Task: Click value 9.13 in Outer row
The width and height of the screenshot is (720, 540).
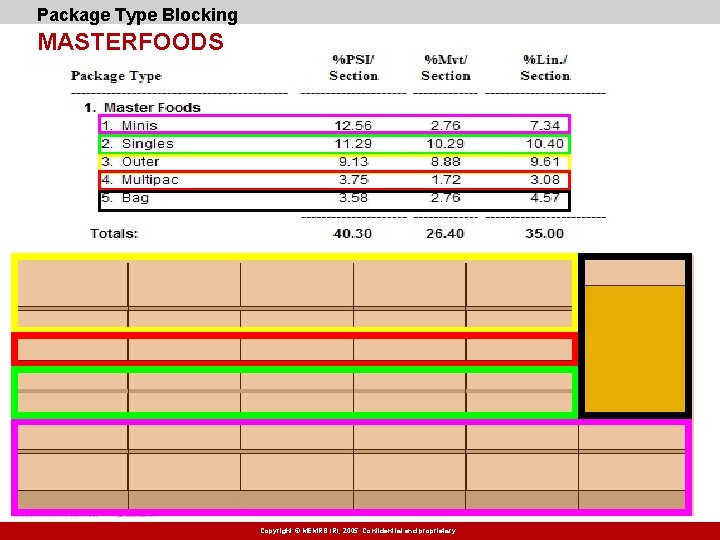Action: point(354,162)
